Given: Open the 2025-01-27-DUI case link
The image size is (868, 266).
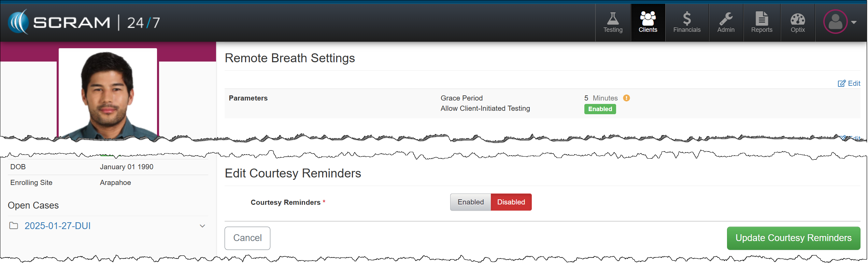Looking at the screenshot, I should 57,226.
